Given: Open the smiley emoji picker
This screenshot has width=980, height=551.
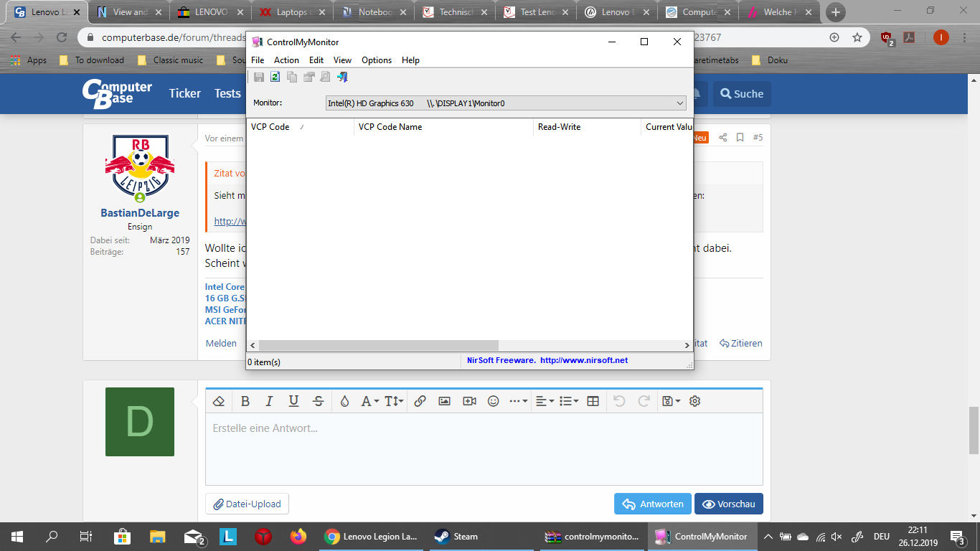Looking at the screenshot, I should pyautogui.click(x=493, y=401).
